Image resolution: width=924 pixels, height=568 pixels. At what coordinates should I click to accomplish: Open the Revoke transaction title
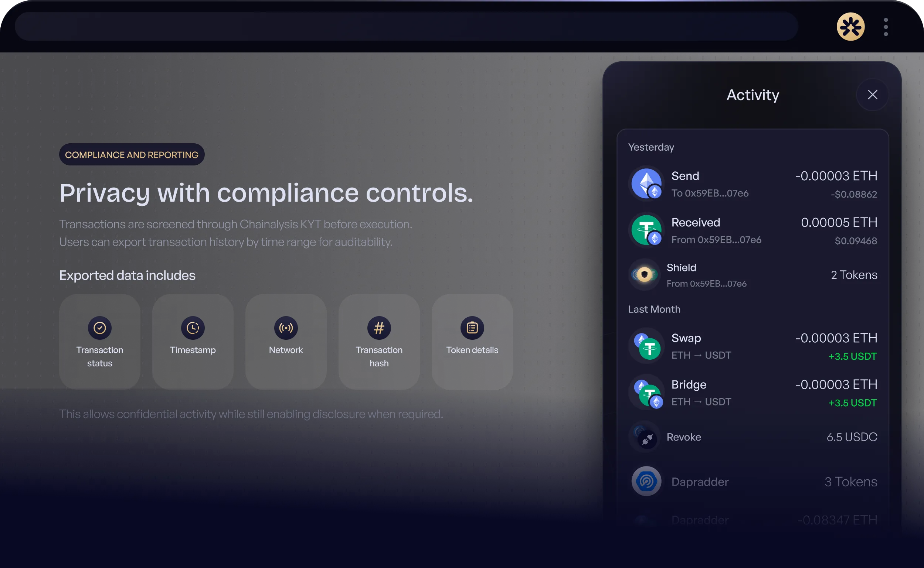pos(683,437)
